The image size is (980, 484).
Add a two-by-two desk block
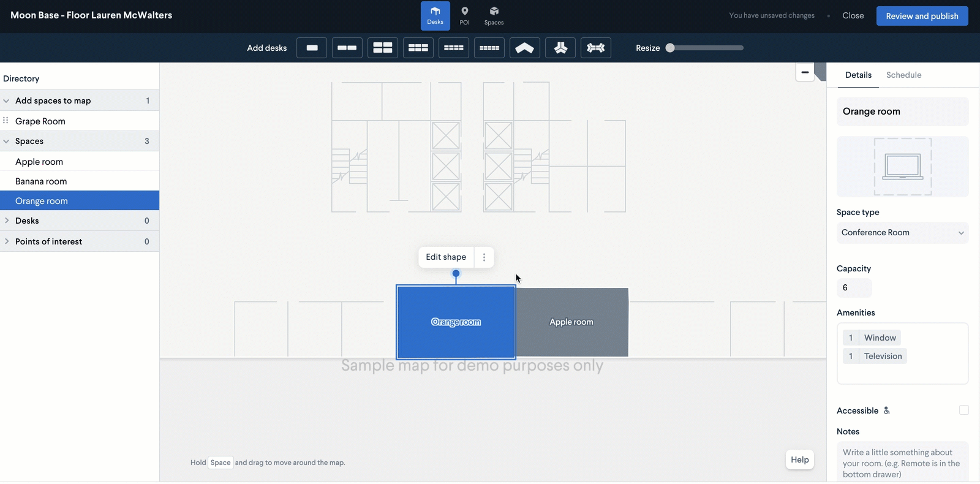383,48
